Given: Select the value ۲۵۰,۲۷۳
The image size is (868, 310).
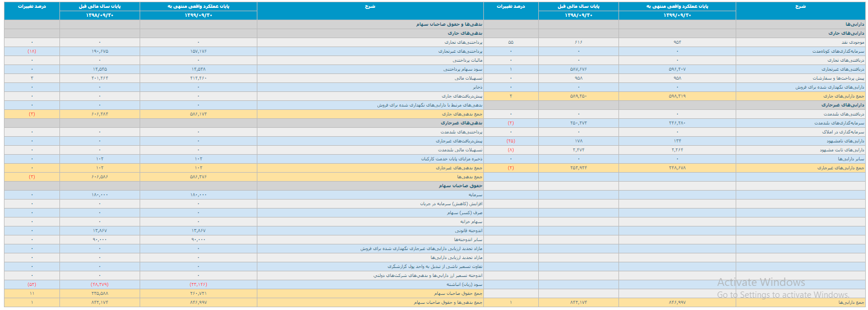Looking at the screenshot, I should coord(579,123).
